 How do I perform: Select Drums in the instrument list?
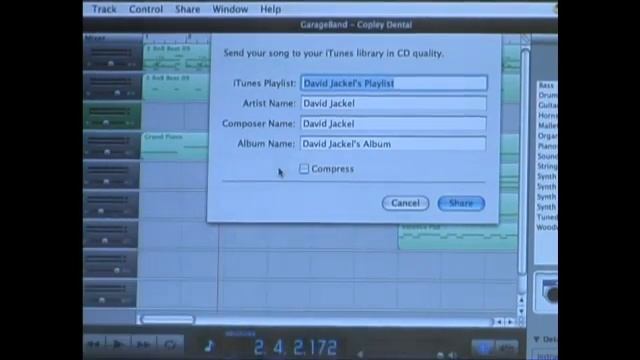[547, 96]
